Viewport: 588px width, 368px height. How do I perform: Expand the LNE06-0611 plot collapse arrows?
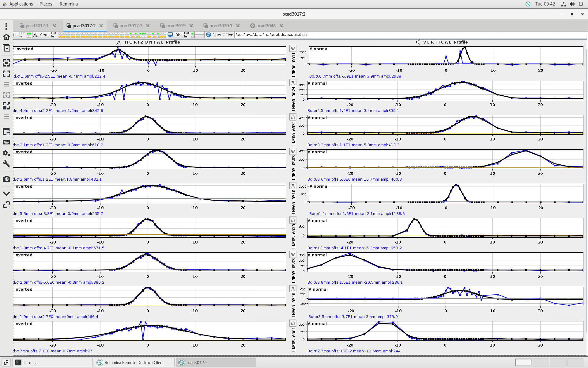pos(293,48)
